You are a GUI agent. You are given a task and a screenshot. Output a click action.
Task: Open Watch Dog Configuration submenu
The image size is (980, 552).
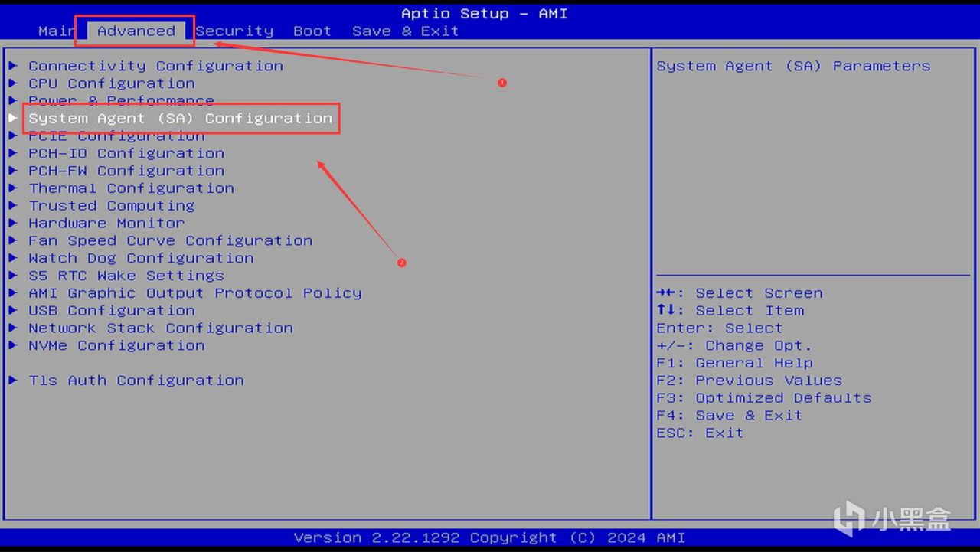(x=141, y=258)
